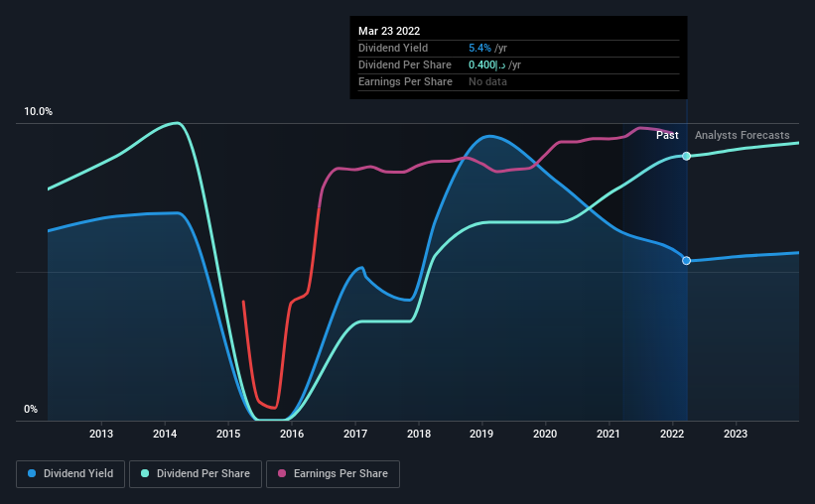Screen dimensions: 815x504
Task: Click the 10.0% y-axis label
Action: pos(38,112)
